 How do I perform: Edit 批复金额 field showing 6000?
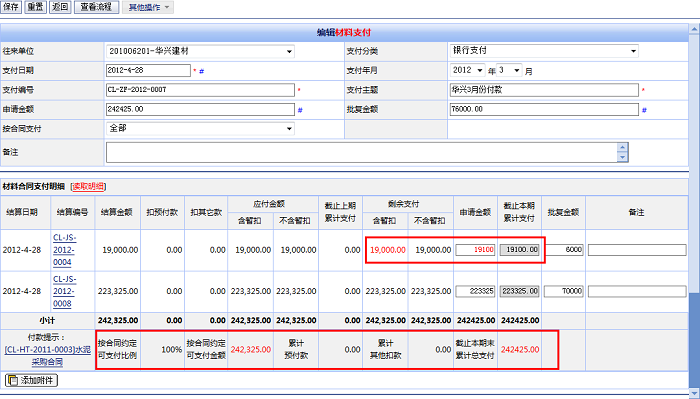click(563, 250)
